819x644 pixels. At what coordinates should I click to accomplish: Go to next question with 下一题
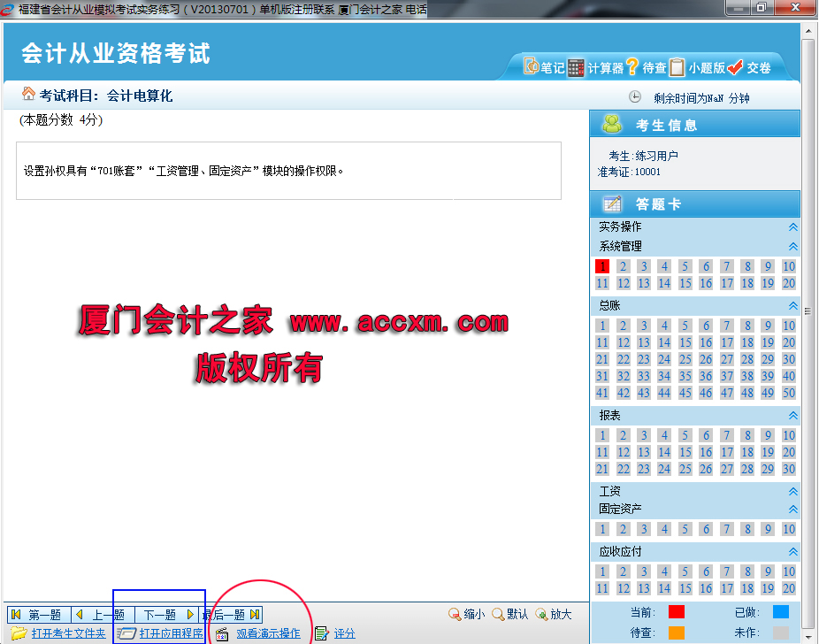(x=159, y=614)
